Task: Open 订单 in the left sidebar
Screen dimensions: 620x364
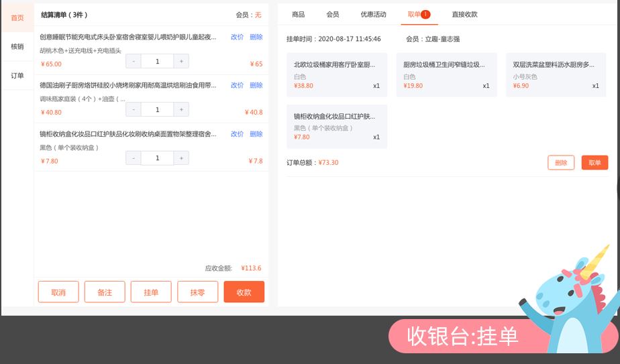Action: [x=17, y=76]
